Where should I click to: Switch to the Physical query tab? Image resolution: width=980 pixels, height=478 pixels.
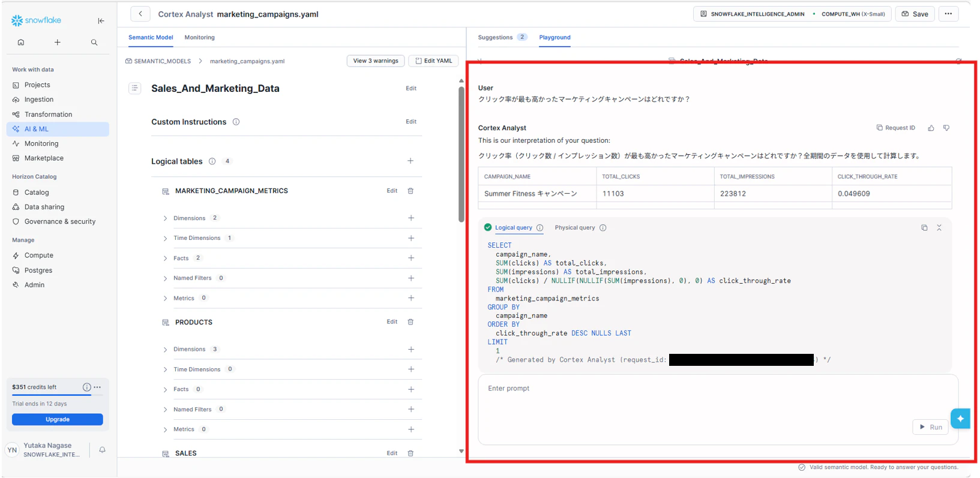[x=575, y=228]
